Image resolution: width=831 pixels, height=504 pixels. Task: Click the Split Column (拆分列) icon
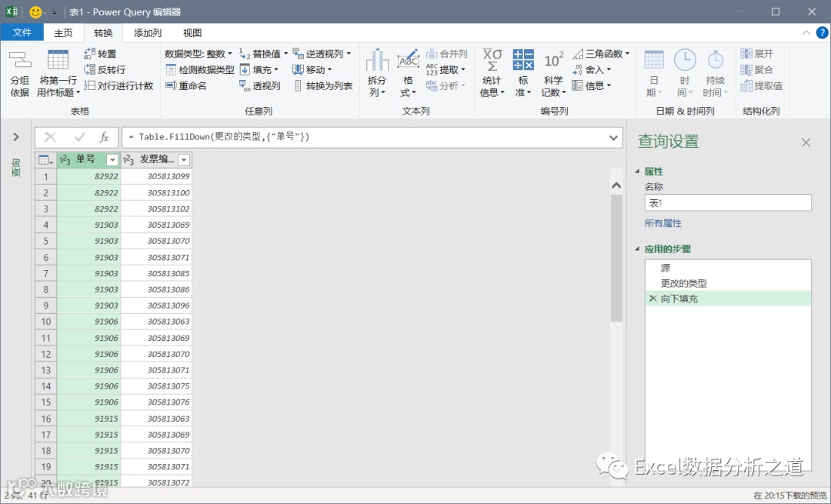pyautogui.click(x=377, y=60)
